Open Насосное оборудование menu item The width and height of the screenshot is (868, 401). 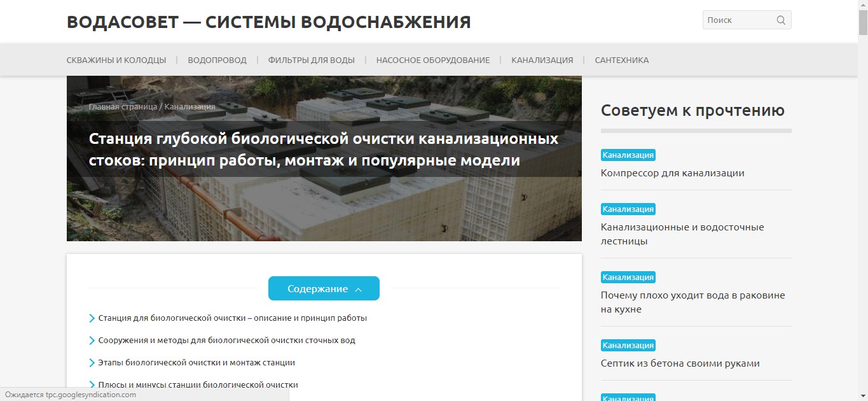click(x=433, y=60)
